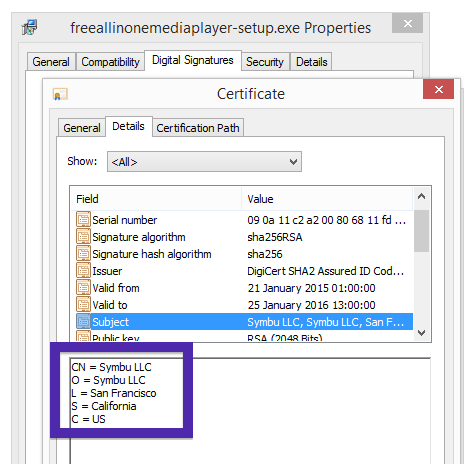The image size is (471, 464).
Task: Open the Certification Path tab
Action: tap(198, 128)
